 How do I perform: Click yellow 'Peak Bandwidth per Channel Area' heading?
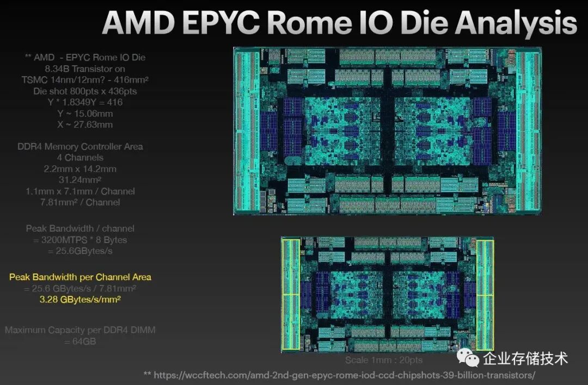coord(80,277)
